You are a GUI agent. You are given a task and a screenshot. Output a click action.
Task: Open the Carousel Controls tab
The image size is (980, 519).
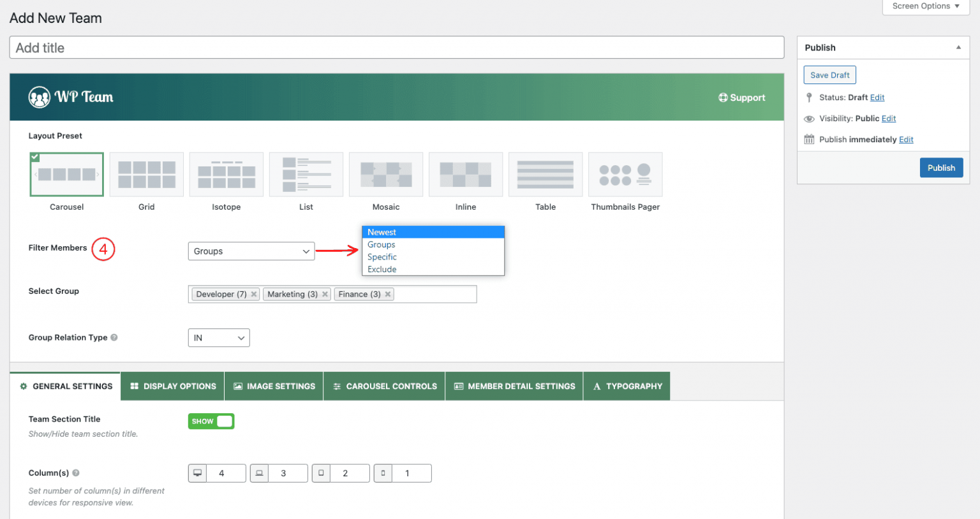(x=383, y=386)
